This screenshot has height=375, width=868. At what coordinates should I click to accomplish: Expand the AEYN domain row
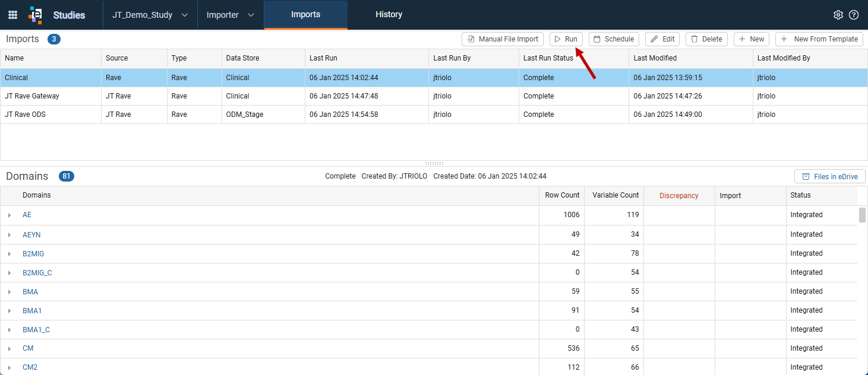(x=10, y=235)
